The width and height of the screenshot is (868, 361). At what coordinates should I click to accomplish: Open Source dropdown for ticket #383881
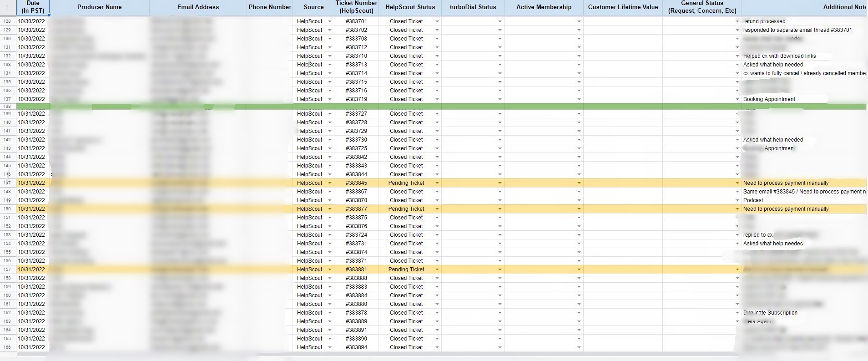pyautogui.click(x=330, y=269)
